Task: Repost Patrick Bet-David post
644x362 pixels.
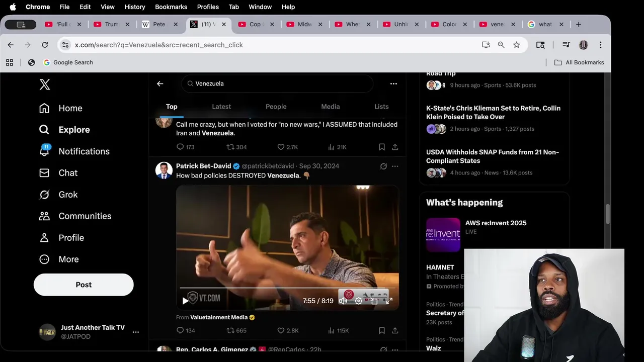Action: pyautogui.click(x=236, y=331)
